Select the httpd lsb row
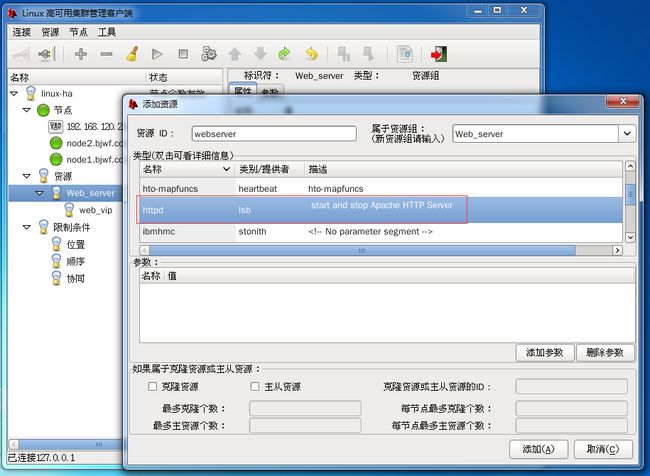 click(381, 210)
